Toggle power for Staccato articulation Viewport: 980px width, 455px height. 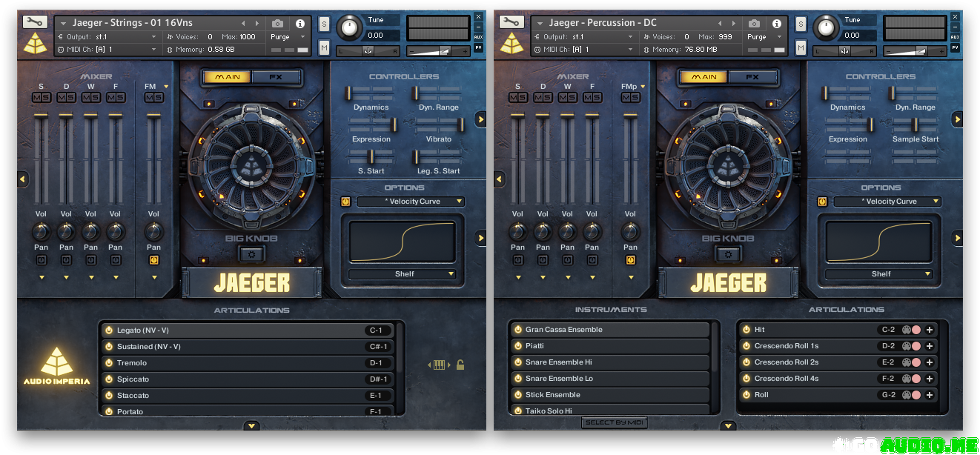coord(108,396)
